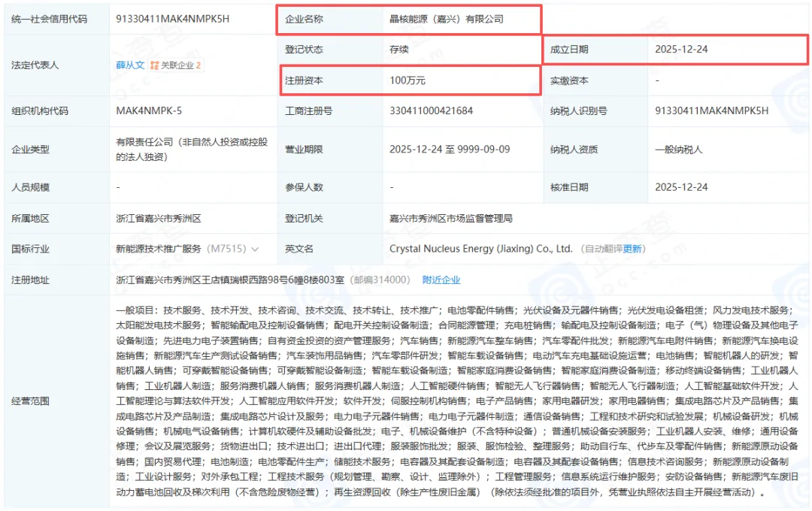The width and height of the screenshot is (812, 511).
Task: Click postal code (邮编314000) text
Action: coord(380,280)
